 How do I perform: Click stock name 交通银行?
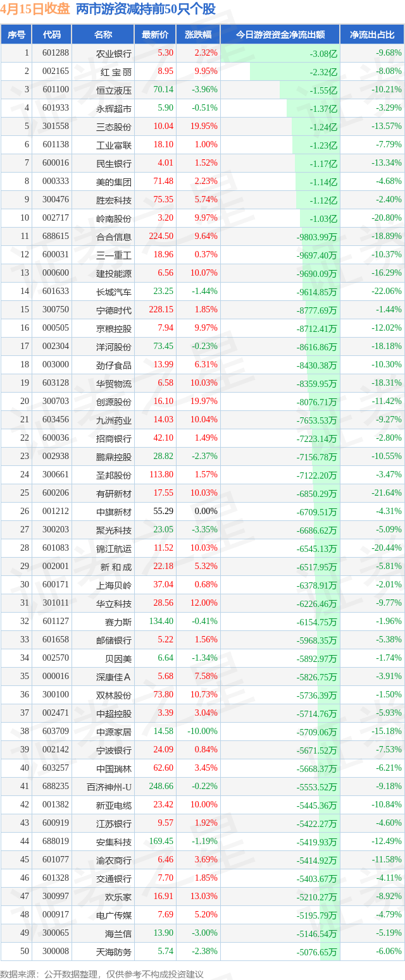[x=114, y=878]
